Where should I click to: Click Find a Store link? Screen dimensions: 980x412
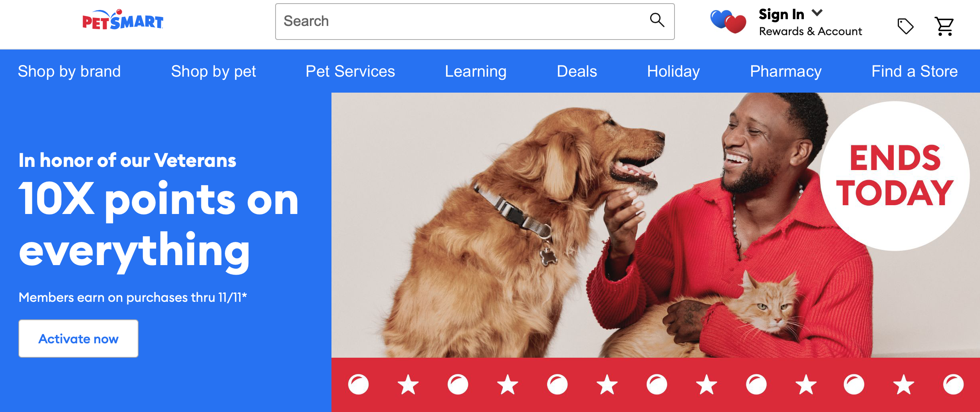coord(915,71)
